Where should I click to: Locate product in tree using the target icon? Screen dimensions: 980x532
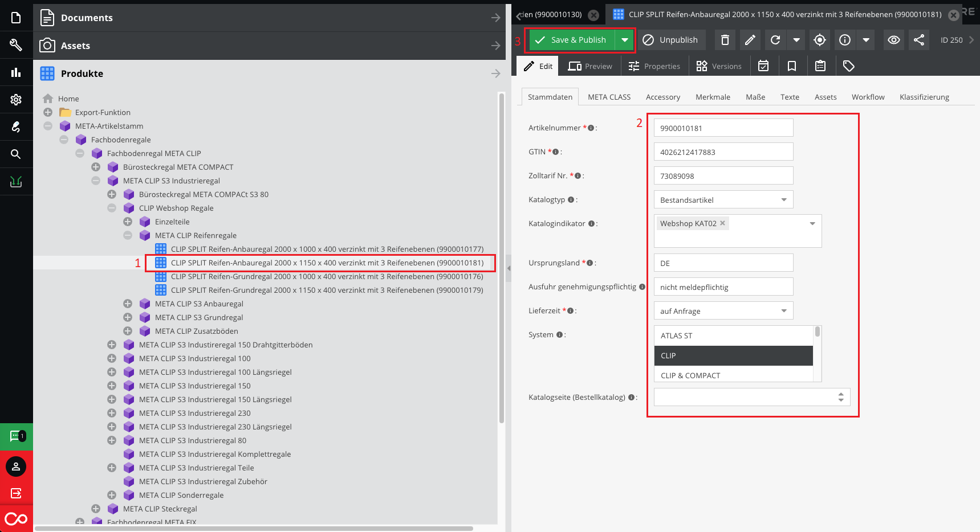[820, 40]
